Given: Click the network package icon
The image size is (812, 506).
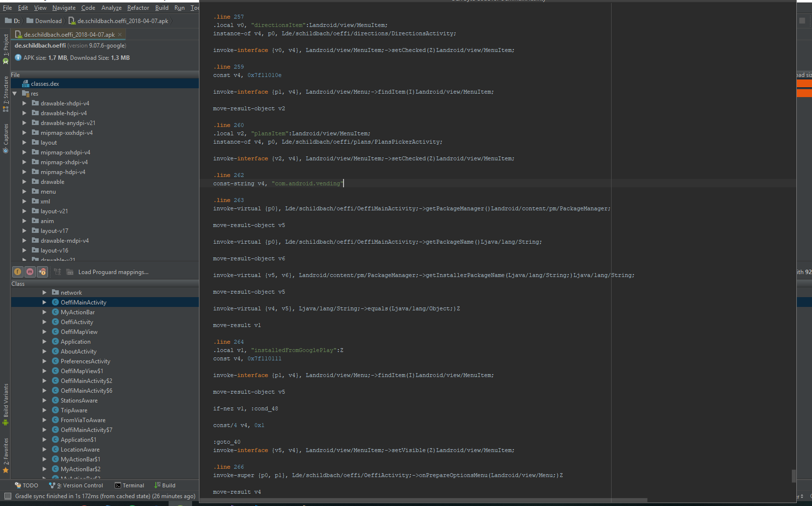Looking at the screenshot, I should click(55, 292).
